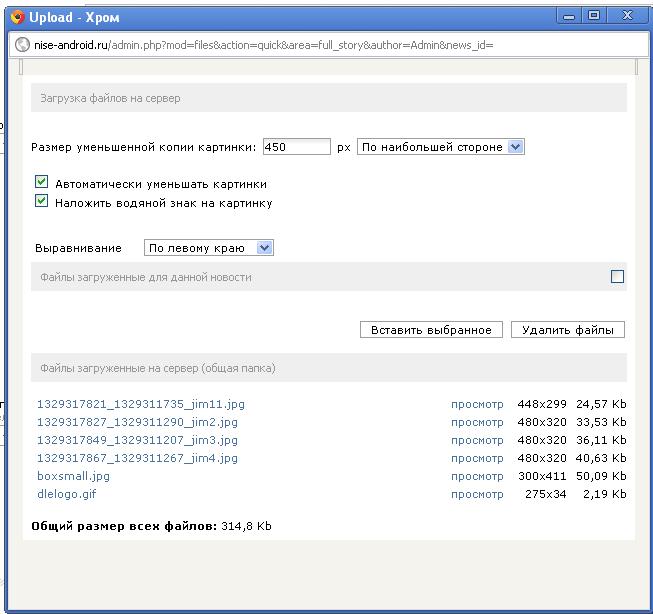Click the 'Удалить файлы' button
Viewport: 653px width, 614px height.
click(567, 330)
